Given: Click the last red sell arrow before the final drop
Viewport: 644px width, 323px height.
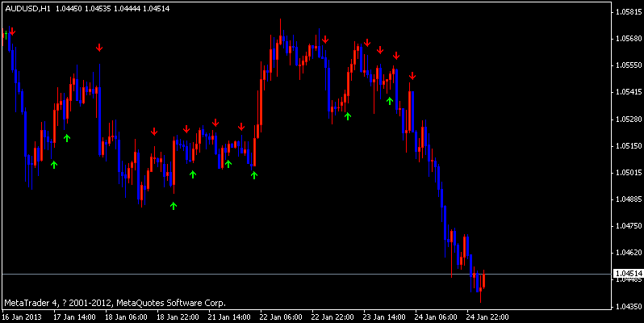Looking at the screenshot, I should 412,76.
